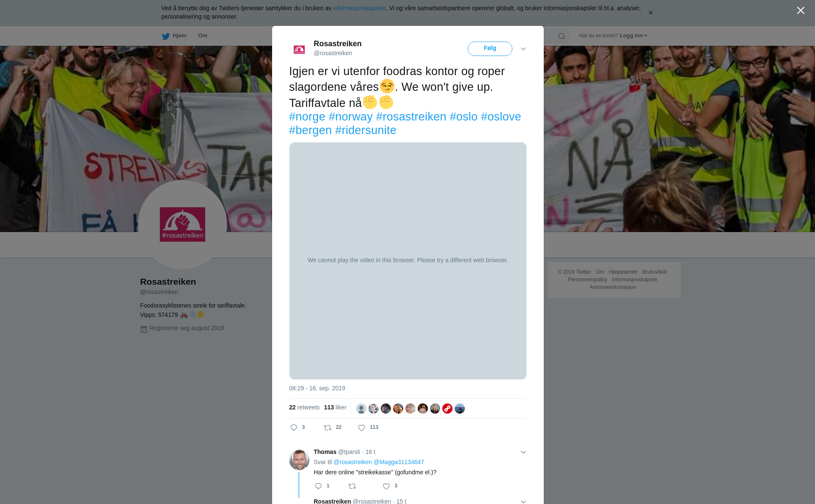Close the tweet overlay with the X

tap(801, 11)
